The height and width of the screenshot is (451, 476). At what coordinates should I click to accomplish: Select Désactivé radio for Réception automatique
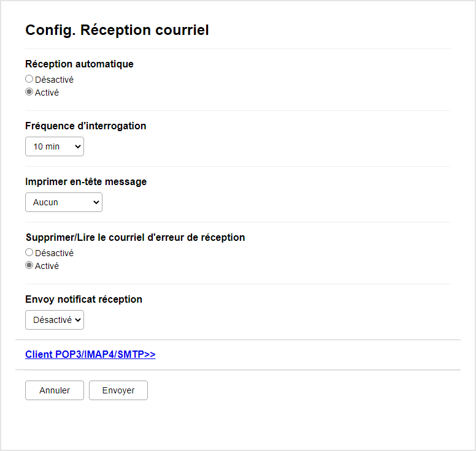point(29,79)
